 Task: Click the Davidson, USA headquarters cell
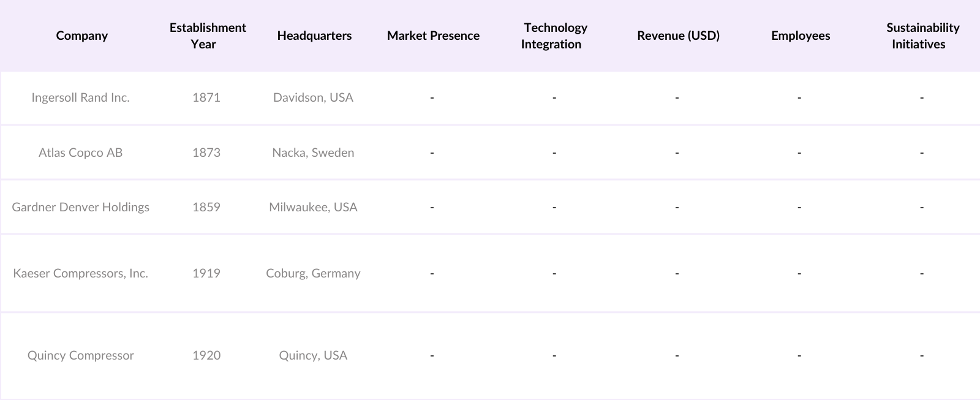313,97
